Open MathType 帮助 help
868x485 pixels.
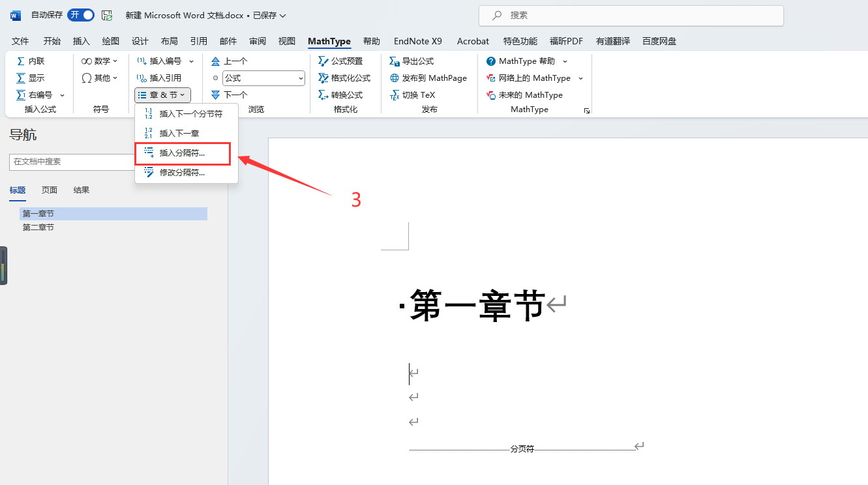[x=521, y=61]
